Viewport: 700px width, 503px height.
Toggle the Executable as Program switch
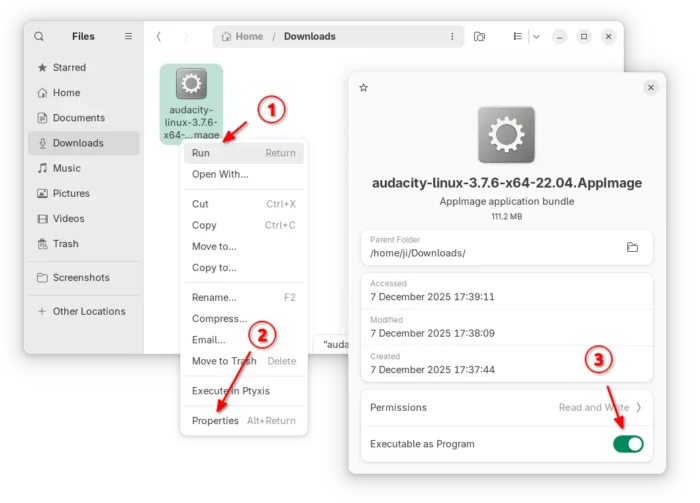coord(628,443)
